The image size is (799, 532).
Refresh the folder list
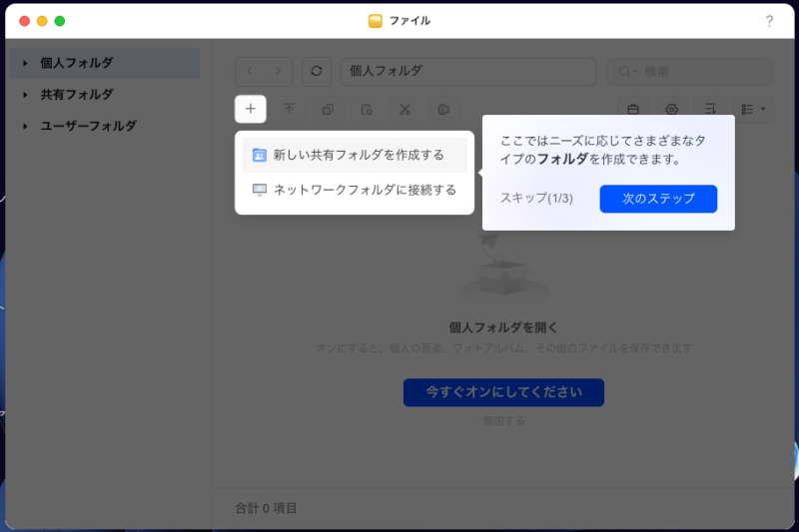[x=317, y=71]
